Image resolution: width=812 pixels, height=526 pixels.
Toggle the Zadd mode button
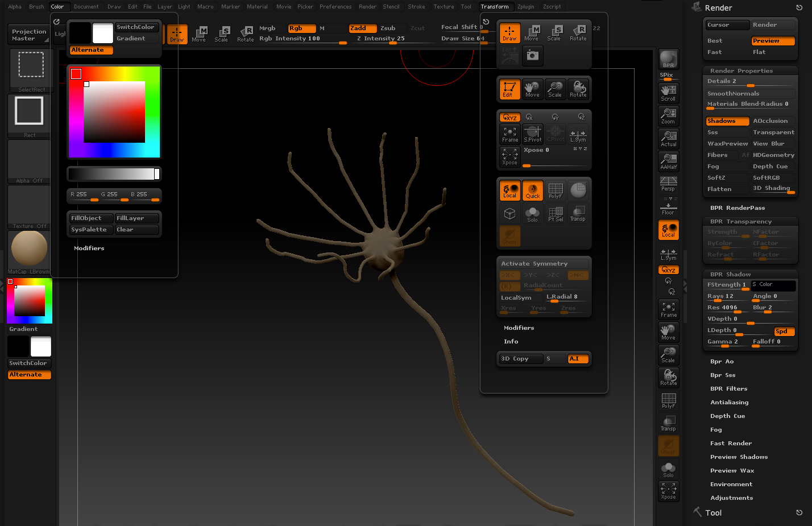click(362, 28)
